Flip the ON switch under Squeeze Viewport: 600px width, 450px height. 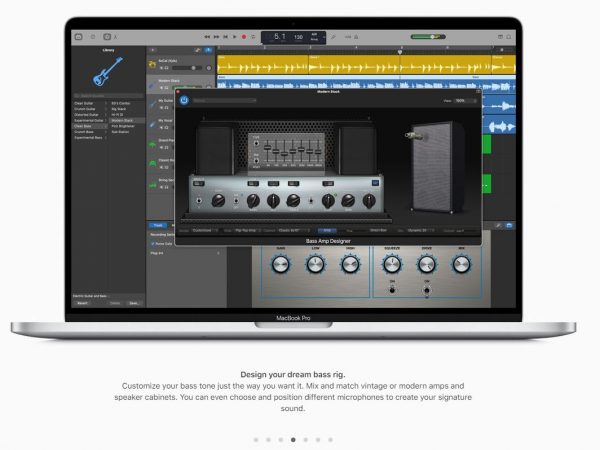point(392,290)
